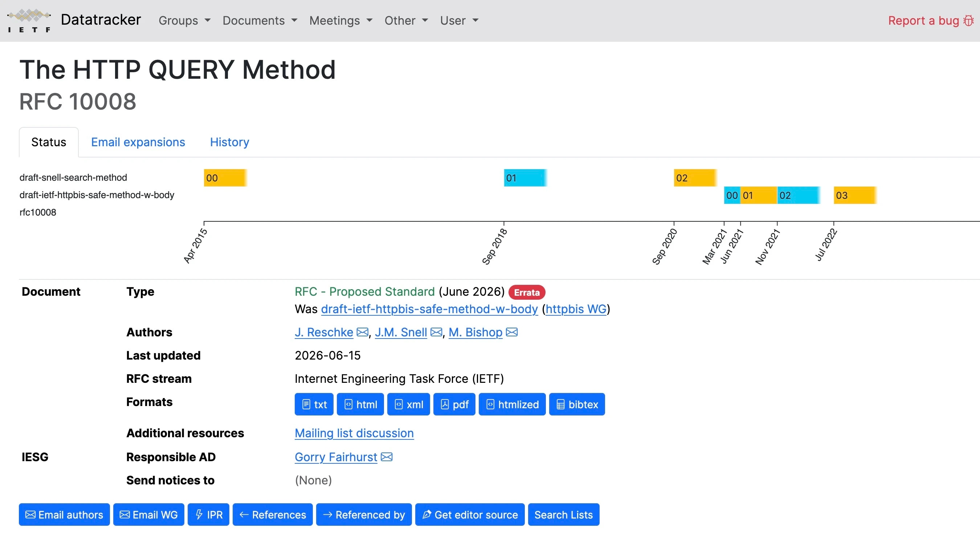
Task: Open the httpbis WG link
Action: (x=576, y=309)
